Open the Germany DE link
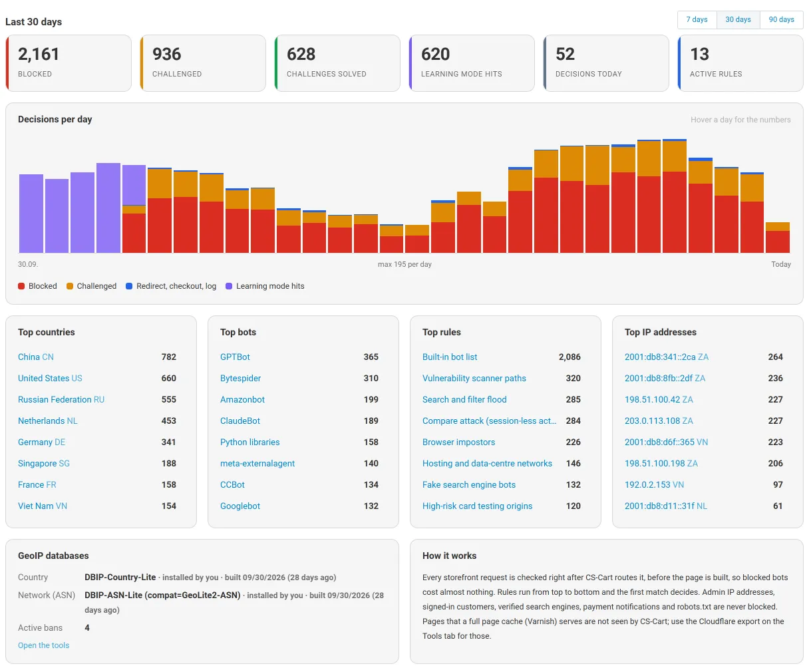The height and width of the screenshot is (672, 809). [41, 442]
